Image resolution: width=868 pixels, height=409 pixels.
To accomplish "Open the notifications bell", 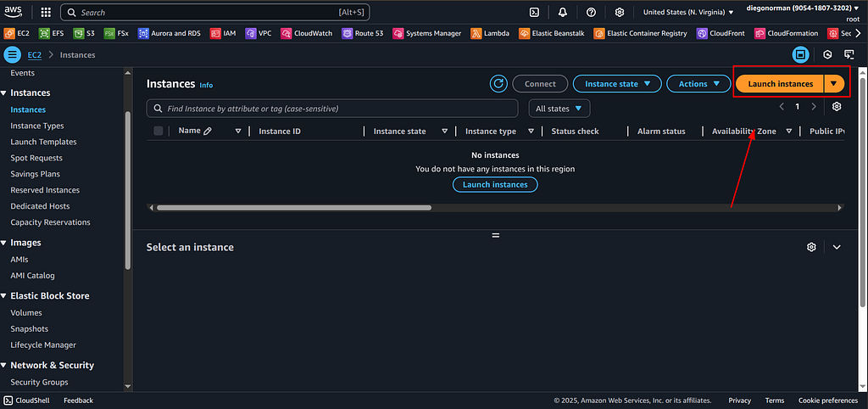I will tap(563, 12).
